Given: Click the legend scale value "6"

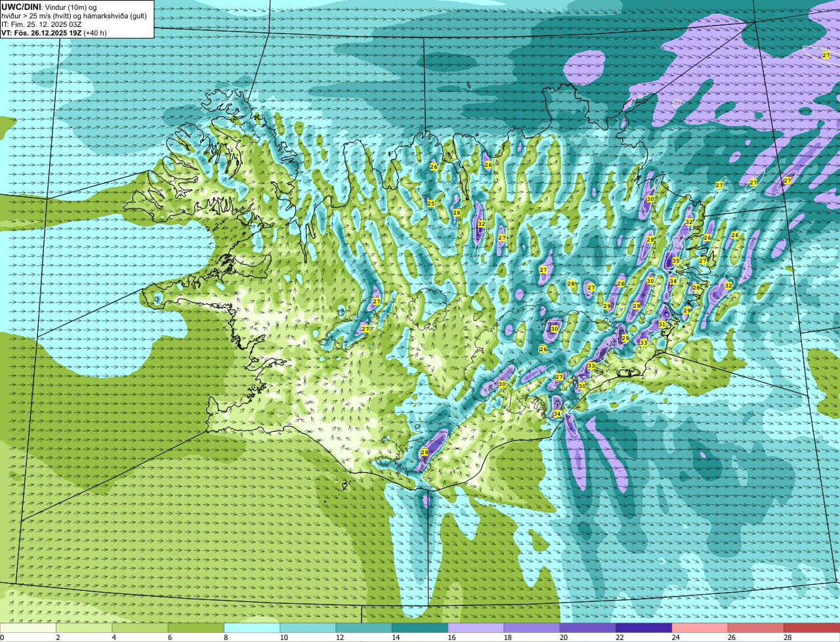Looking at the screenshot, I should click(x=169, y=637).
